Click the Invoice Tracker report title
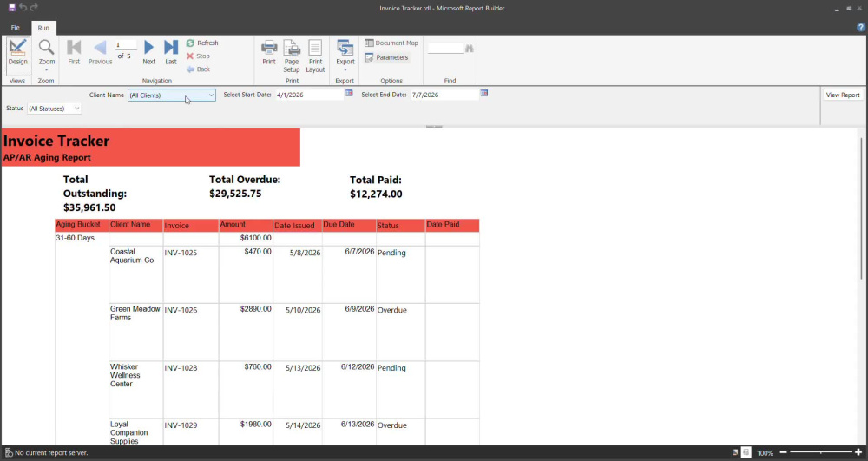The image size is (868, 461). [x=56, y=141]
